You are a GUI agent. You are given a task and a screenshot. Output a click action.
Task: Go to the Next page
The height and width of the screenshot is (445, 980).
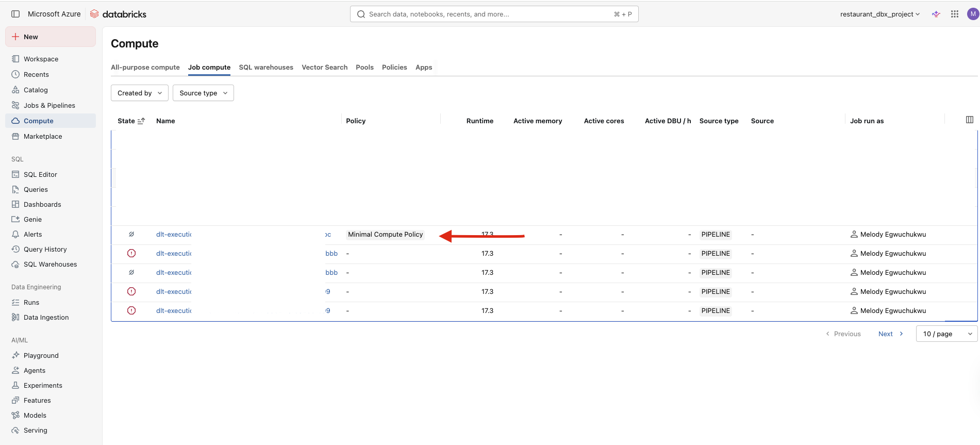click(890, 334)
